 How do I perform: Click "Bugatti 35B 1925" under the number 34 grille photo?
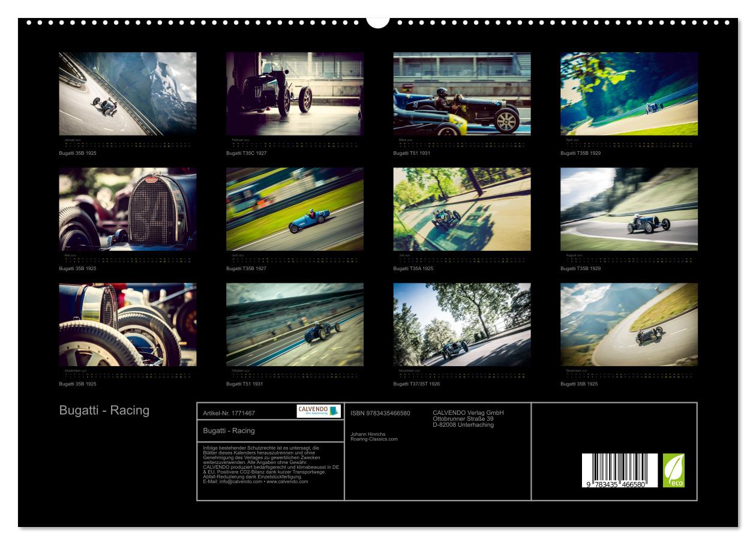click(x=78, y=268)
